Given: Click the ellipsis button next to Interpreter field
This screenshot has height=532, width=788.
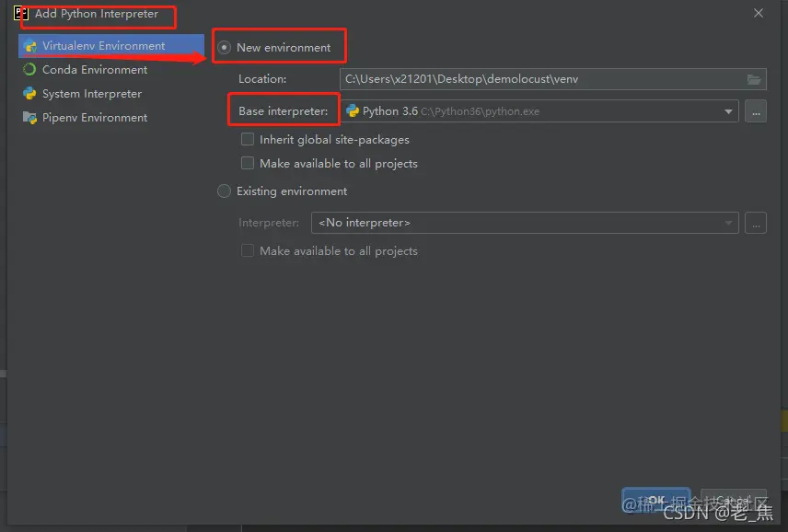Looking at the screenshot, I should [x=756, y=223].
